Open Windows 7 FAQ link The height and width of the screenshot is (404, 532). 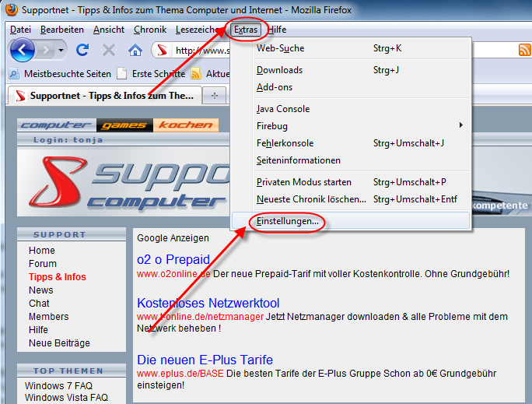point(58,386)
